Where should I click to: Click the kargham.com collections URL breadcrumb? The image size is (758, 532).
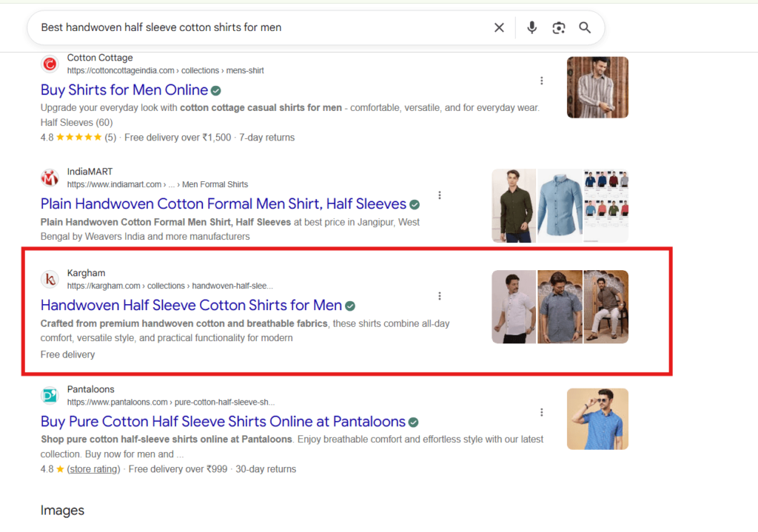(170, 286)
